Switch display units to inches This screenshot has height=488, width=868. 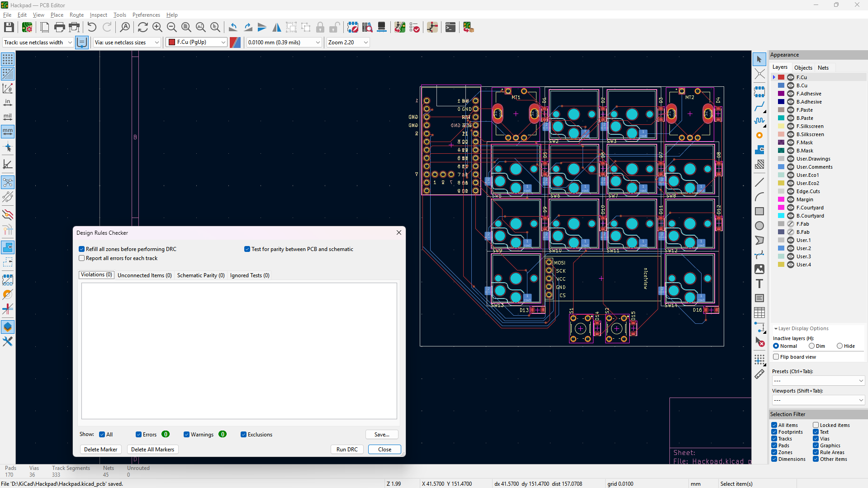pos(7,103)
